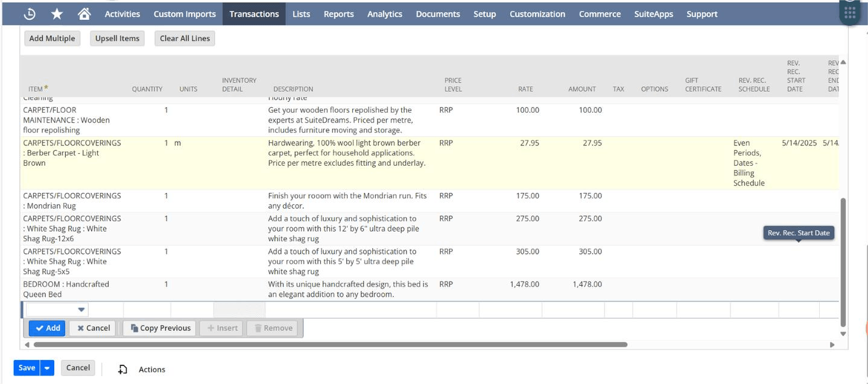This screenshot has width=868, height=384.
Task: Open the Item selection dropdown
Action: point(81,310)
